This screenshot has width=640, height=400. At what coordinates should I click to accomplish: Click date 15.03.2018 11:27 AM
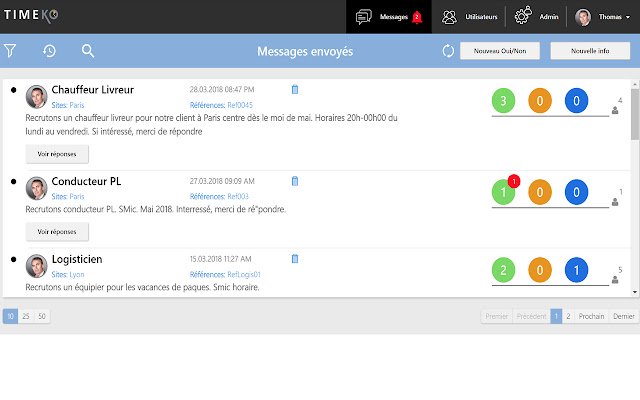pos(220,259)
